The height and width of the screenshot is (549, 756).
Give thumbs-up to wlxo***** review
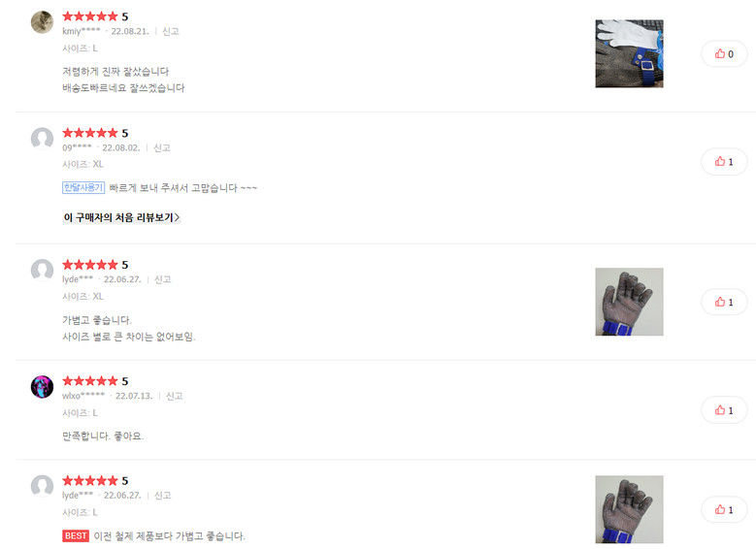(x=724, y=410)
